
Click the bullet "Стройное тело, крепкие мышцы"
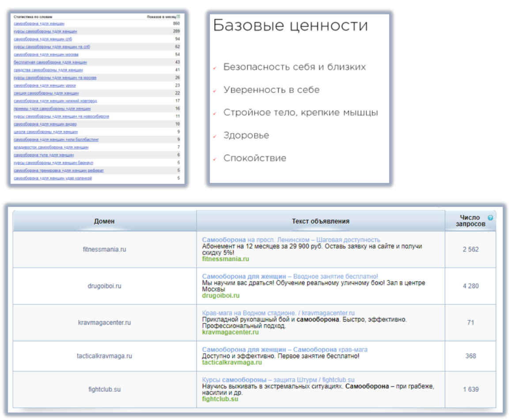point(301,112)
